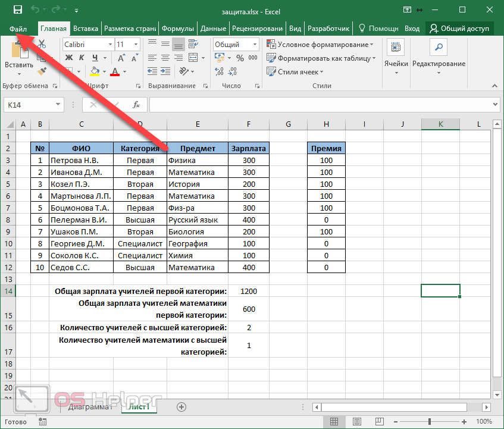Switch to Page Layout view icon

point(357,422)
